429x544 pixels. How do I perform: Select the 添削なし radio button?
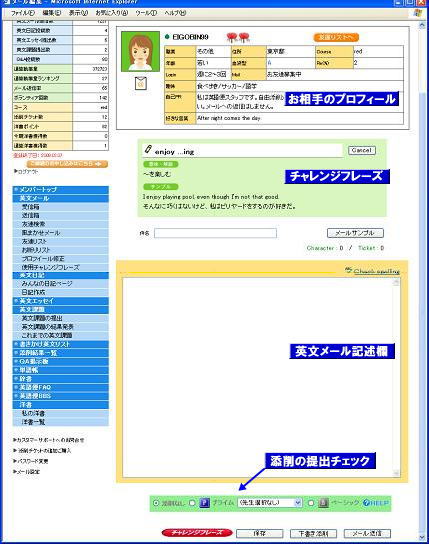tap(156, 503)
